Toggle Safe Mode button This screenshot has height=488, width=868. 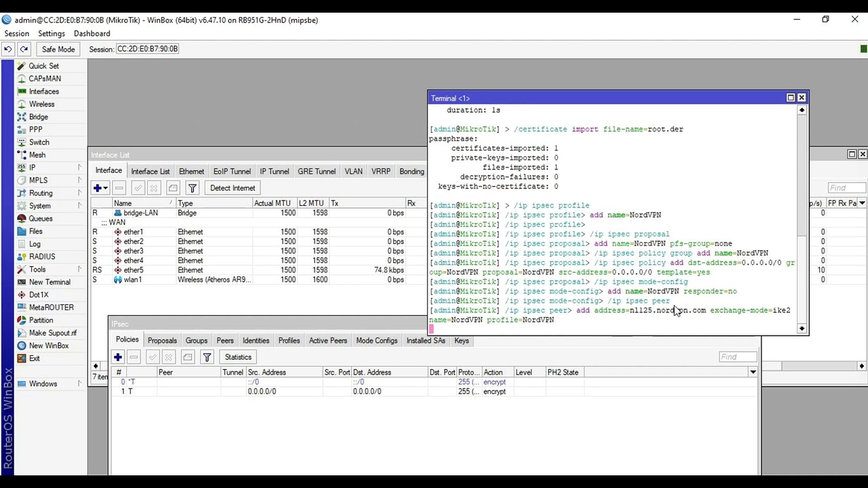[58, 49]
